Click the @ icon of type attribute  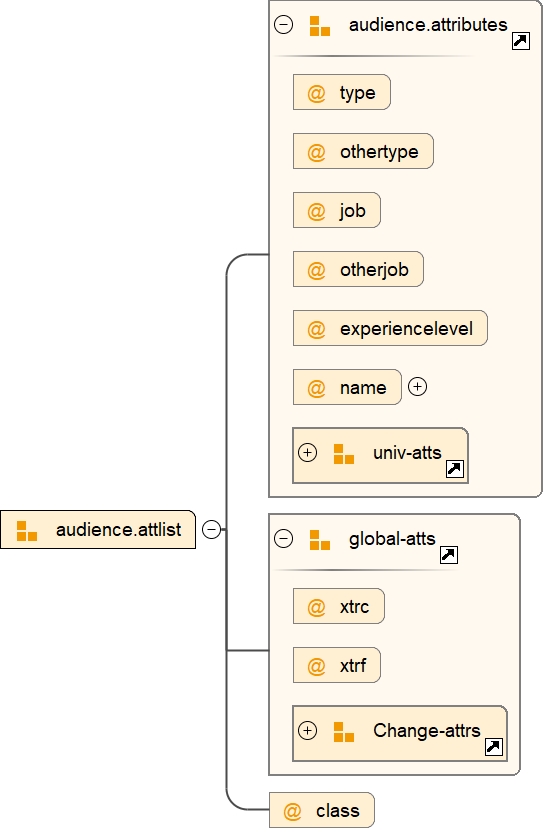click(316, 93)
